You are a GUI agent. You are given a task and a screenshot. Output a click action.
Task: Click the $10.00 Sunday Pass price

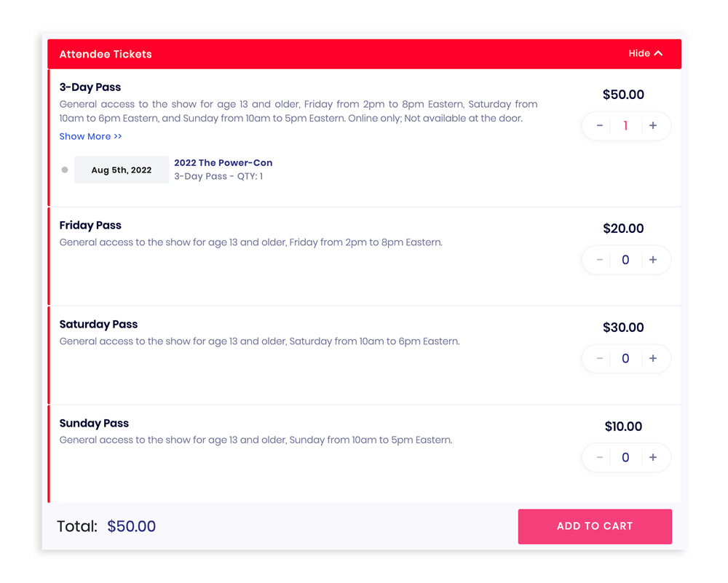[x=623, y=426]
